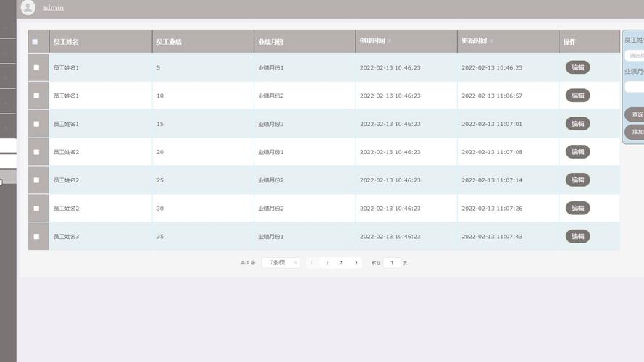The height and width of the screenshot is (362, 644).
Task: Open the 7条/页 page size dropdown
Action: (x=280, y=263)
